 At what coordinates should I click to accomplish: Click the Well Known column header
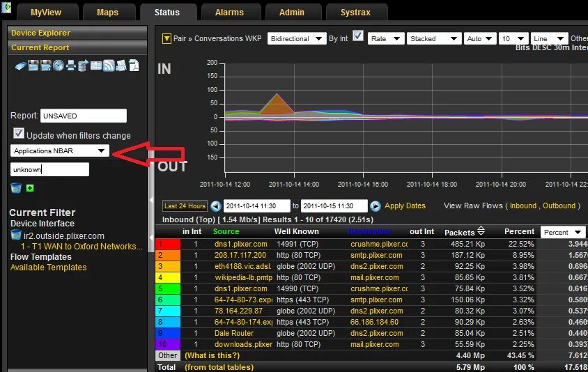click(x=297, y=231)
